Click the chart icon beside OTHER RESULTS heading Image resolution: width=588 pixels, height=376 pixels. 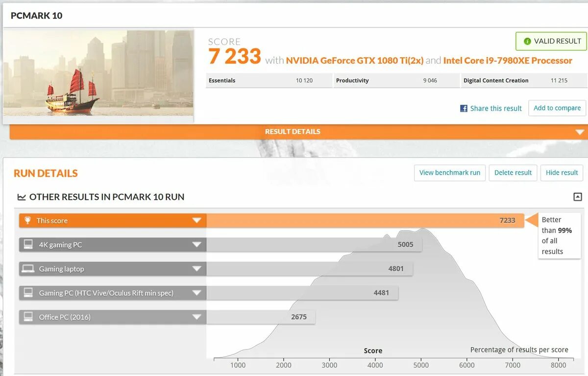(22, 197)
